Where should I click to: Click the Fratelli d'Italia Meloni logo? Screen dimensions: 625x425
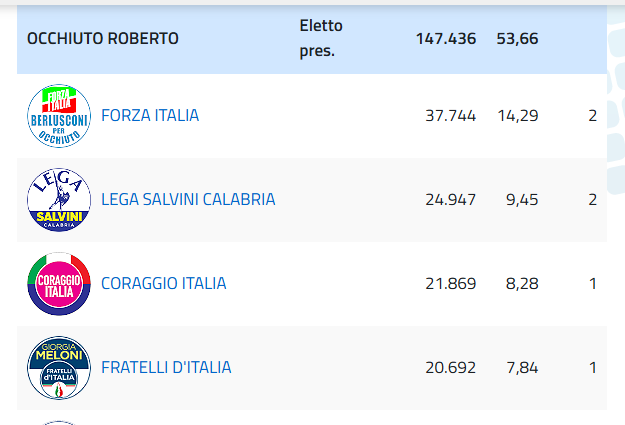pos(58,368)
